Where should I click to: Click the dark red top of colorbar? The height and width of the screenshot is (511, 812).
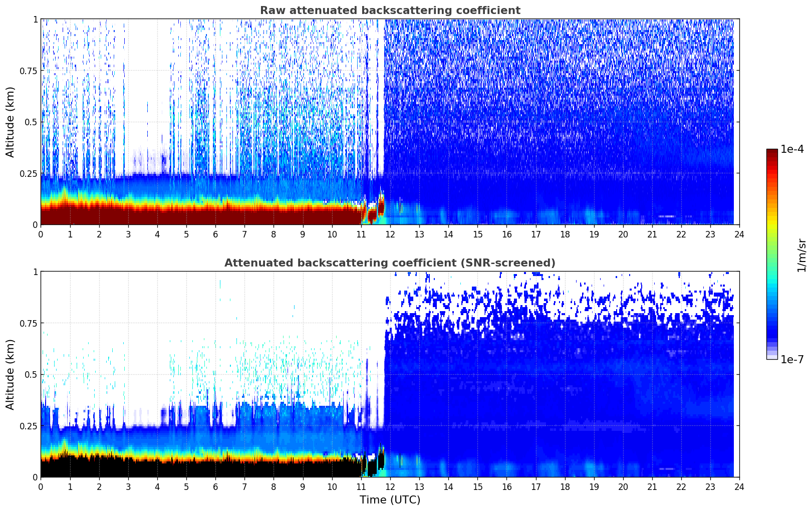tap(771, 153)
